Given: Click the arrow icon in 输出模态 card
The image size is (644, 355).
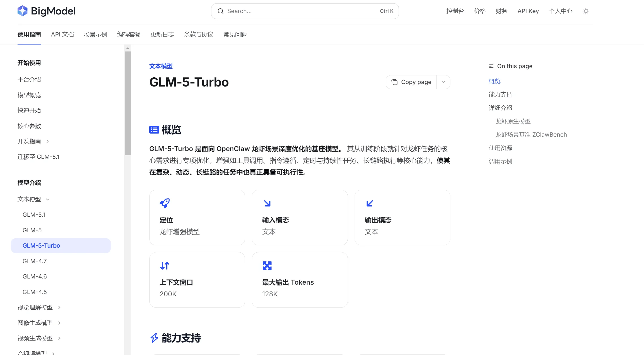Looking at the screenshot, I should click(x=370, y=203).
